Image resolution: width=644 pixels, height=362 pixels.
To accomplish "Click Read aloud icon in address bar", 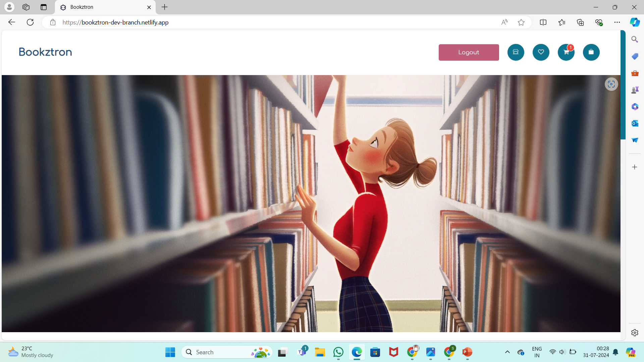I will tap(504, 22).
